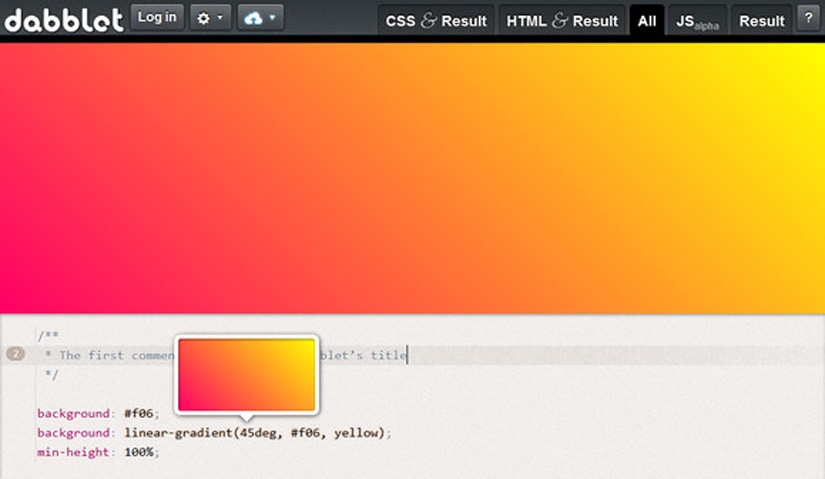The image size is (825, 479).
Task: Click the dabblet logo
Action: tap(64, 20)
